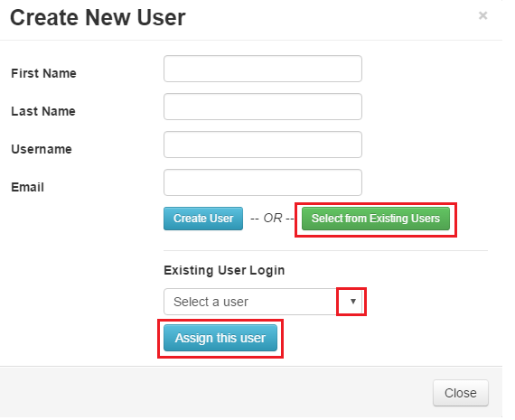Click the Existing User Login heading
Viewport: 515px width, 420px height.
[224, 270]
